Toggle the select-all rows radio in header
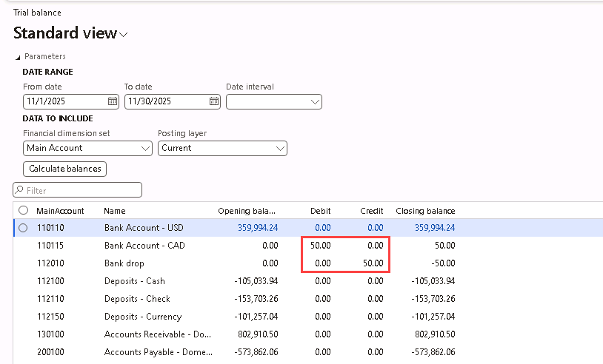The image size is (603, 364). 24,211
